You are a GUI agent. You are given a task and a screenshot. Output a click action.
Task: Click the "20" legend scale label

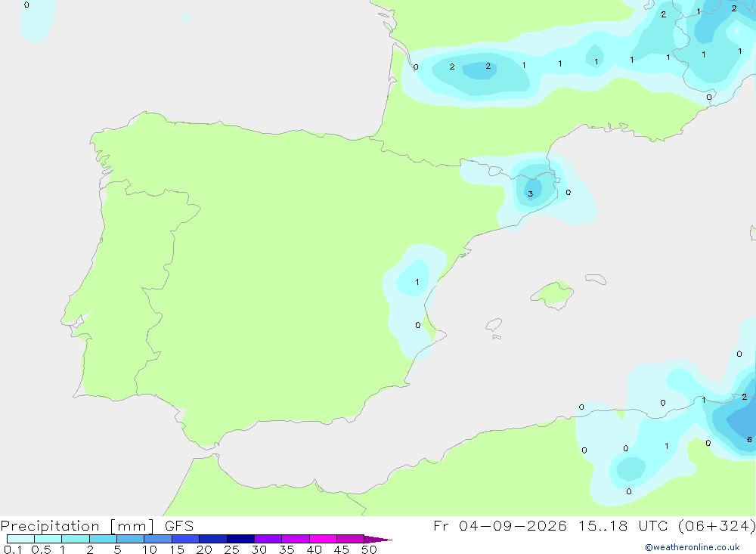tap(204, 549)
